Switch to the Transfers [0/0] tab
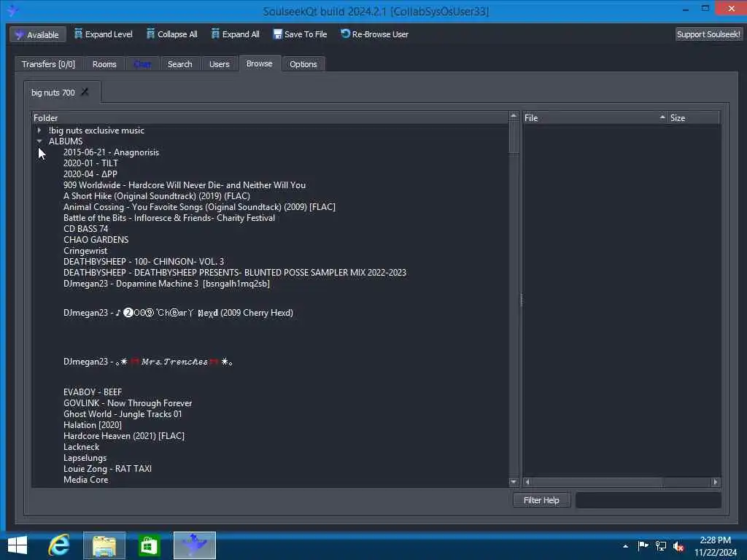Viewport: 747px width, 560px height. (48, 64)
